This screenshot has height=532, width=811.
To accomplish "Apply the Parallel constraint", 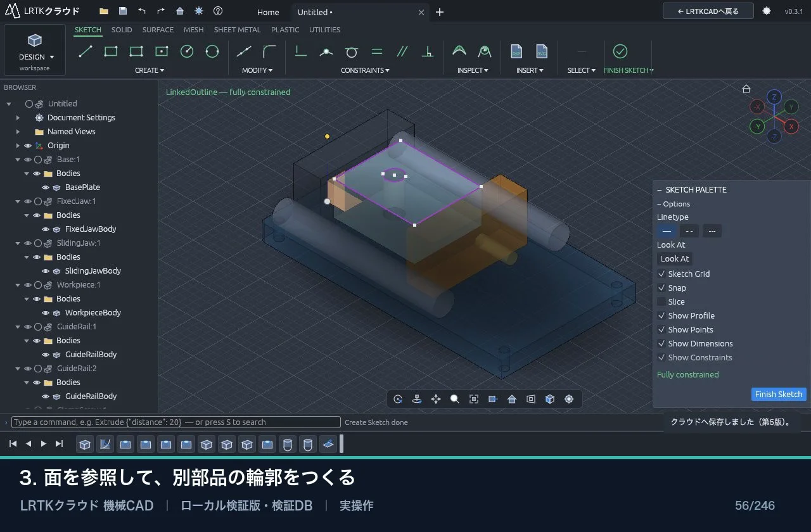I will coord(402,52).
